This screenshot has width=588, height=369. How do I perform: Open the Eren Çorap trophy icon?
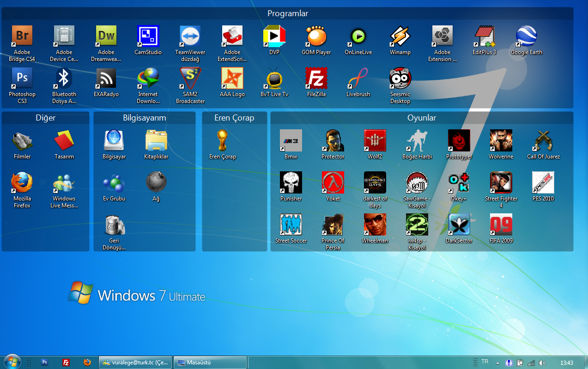pyautogui.click(x=223, y=140)
